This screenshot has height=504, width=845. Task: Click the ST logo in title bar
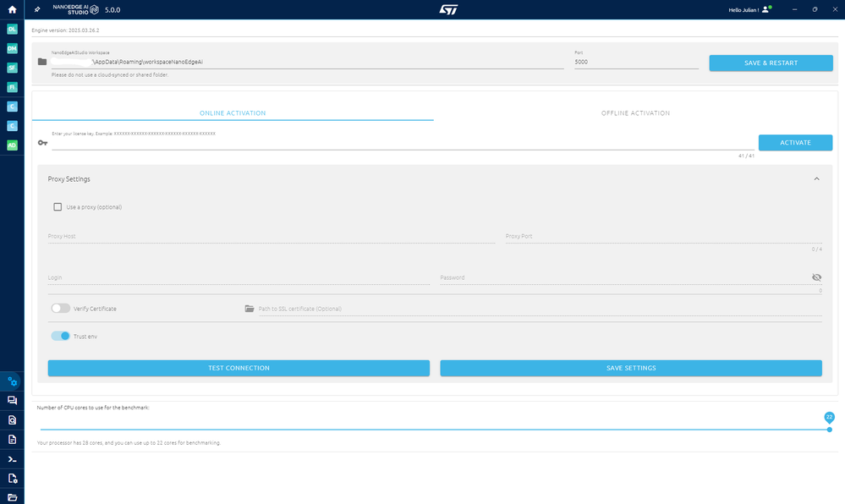(x=448, y=9)
